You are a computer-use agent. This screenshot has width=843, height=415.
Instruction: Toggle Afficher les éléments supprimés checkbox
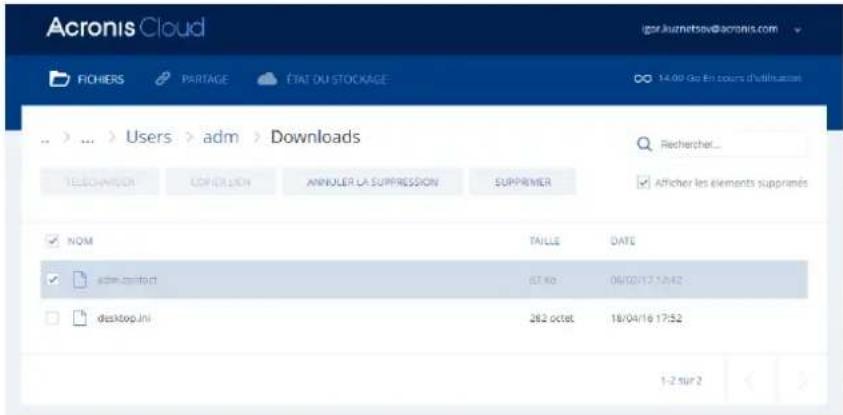[643, 183]
